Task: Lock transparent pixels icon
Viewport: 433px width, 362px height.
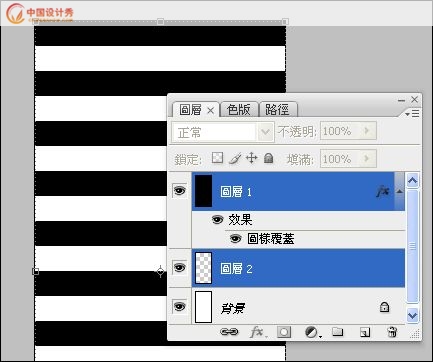Action: [x=218, y=158]
